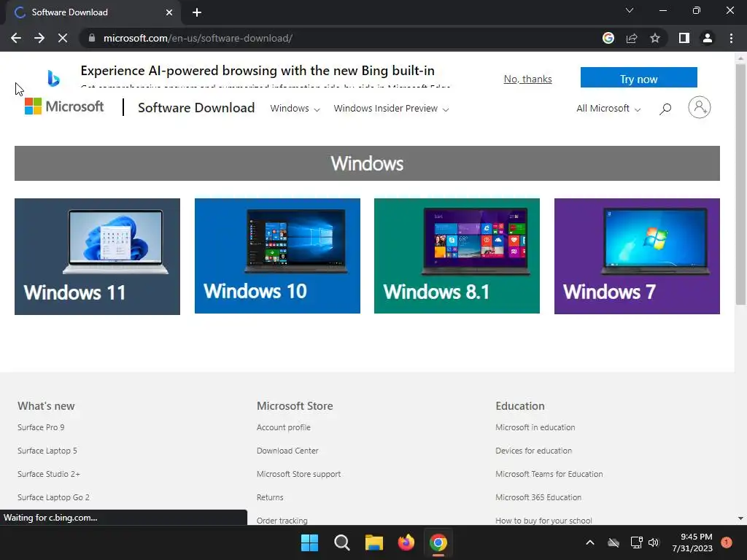This screenshot has height=560, width=747.
Task: Open the Software Download home link
Action: [196, 108]
